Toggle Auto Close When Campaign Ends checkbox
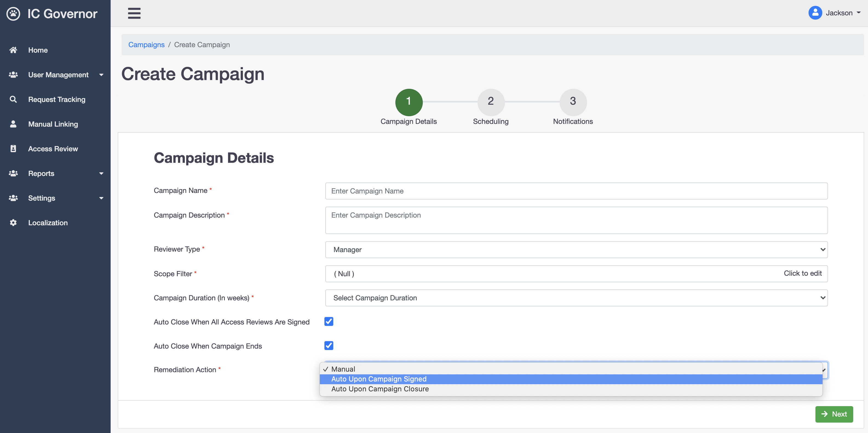 (329, 346)
